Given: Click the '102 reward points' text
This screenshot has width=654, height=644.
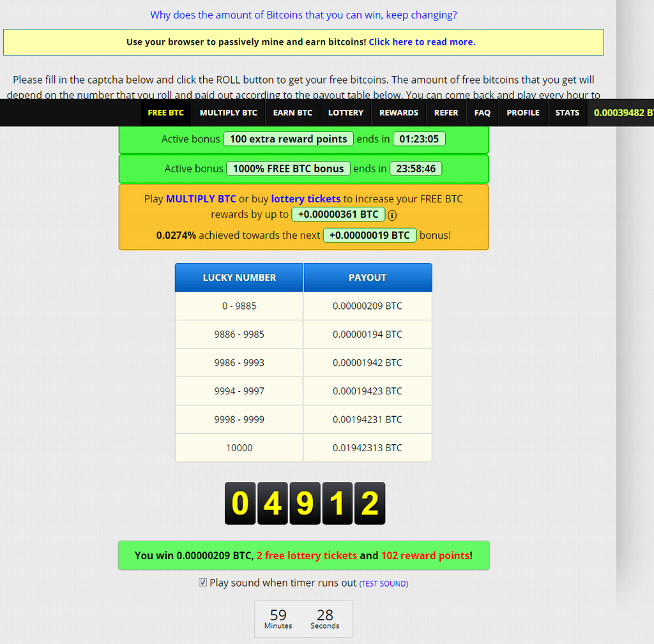Looking at the screenshot, I should coord(425,556).
